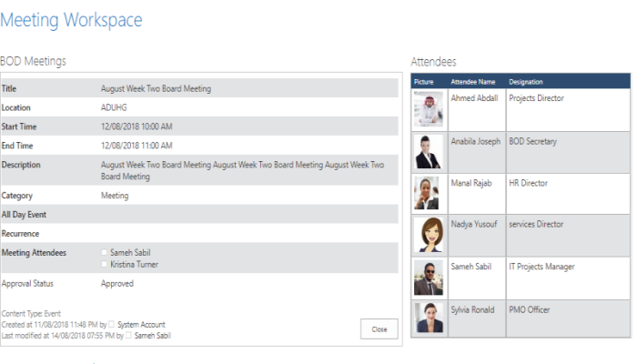Viewport: 637px width, 364px height.
Task: Open Sylvia Ronald's profile picture
Action: tap(428, 318)
